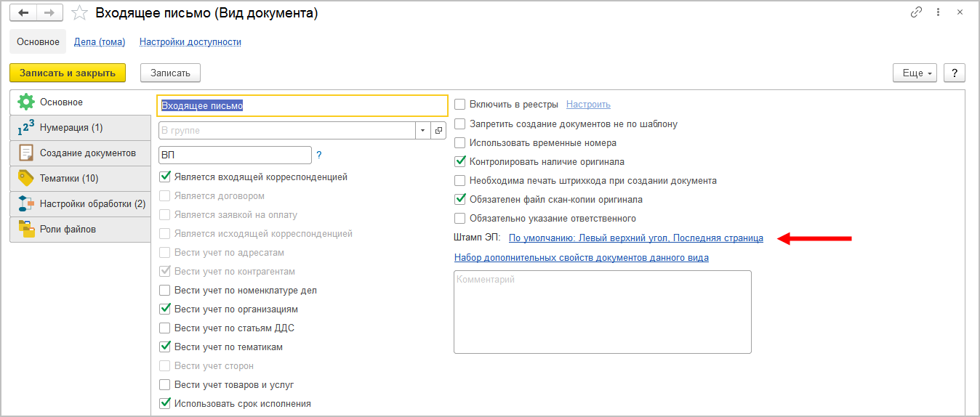This screenshot has width=980, height=417.
Task: Open the Штамп ЭП default settings link
Action: pyautogui.click(x=635, y=238)
